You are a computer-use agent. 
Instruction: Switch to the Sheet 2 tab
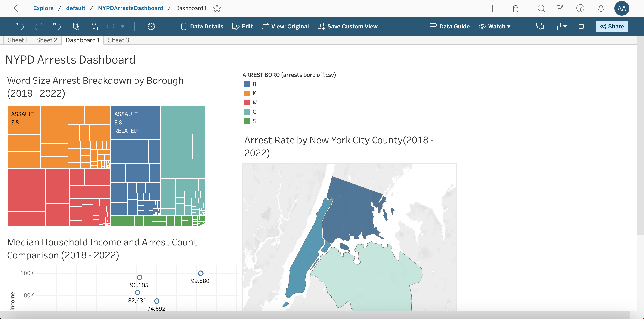[x=47, y=40]
